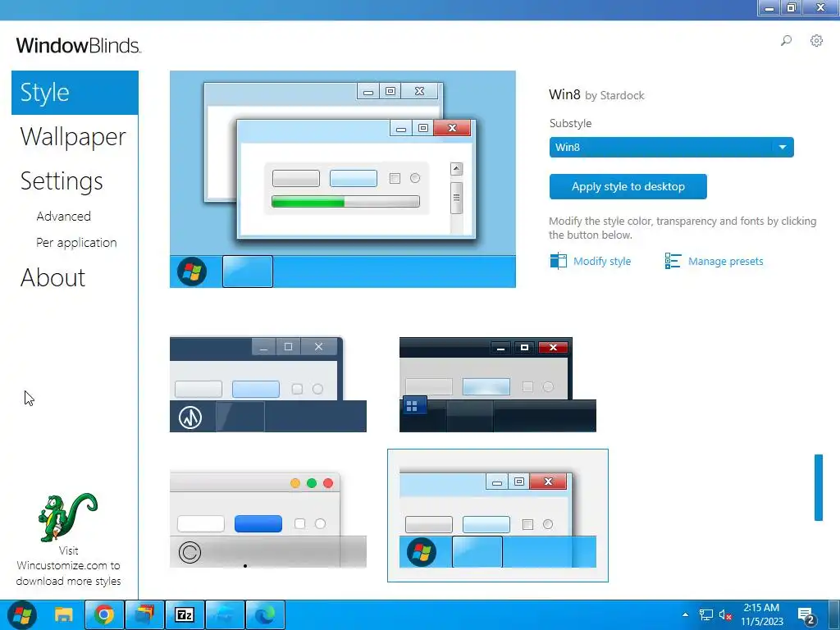Open the settings gear icon
Screen dimensions: 840x630
(816, 41)
